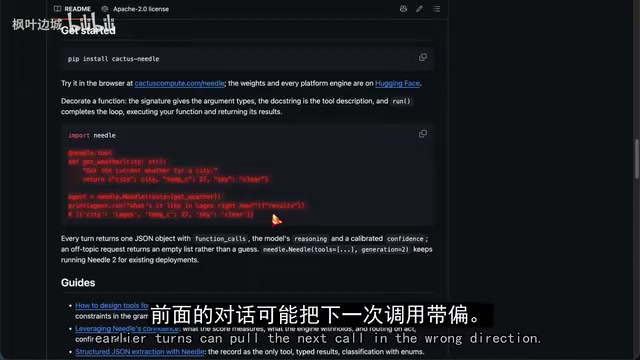This screenshot has height=360, width=640.
Task: Copy the import needle code block
Action: 423,134
